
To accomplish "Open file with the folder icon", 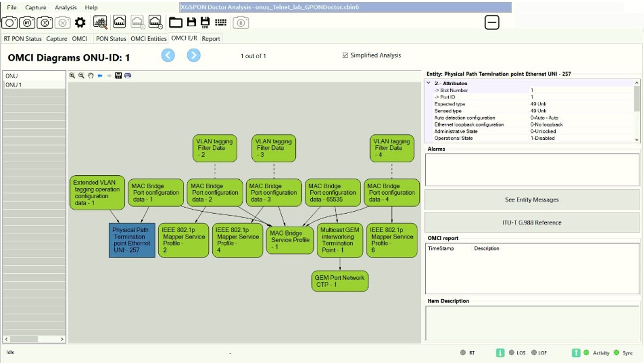I will pyautogui.click(x=176, y=22).
